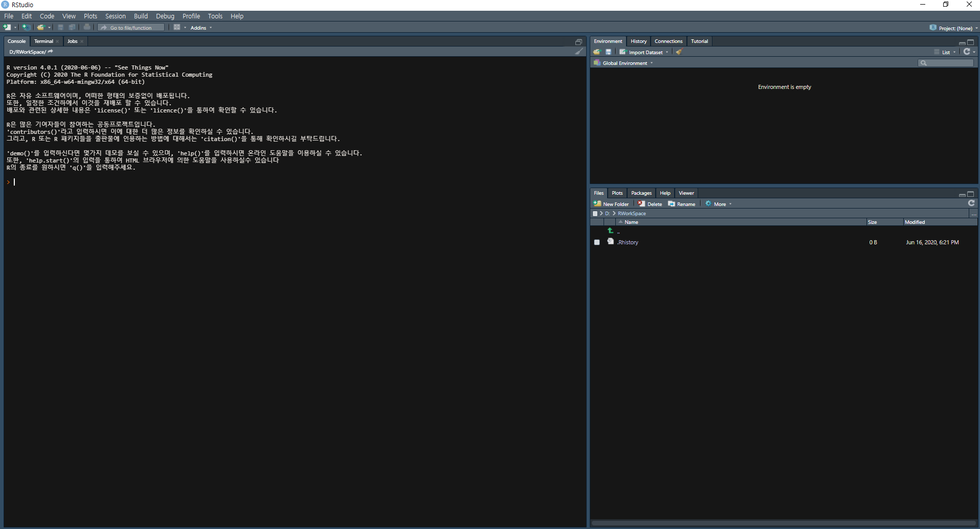Create a New Folder in the Files pane
980x529 pixels.
point(611,204)
